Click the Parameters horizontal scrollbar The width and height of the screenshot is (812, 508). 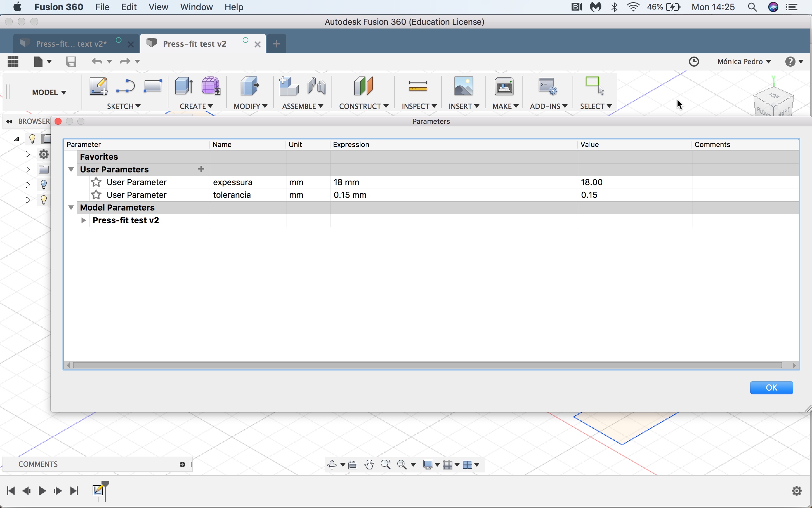pyautogui.click(x=428, y=365)
